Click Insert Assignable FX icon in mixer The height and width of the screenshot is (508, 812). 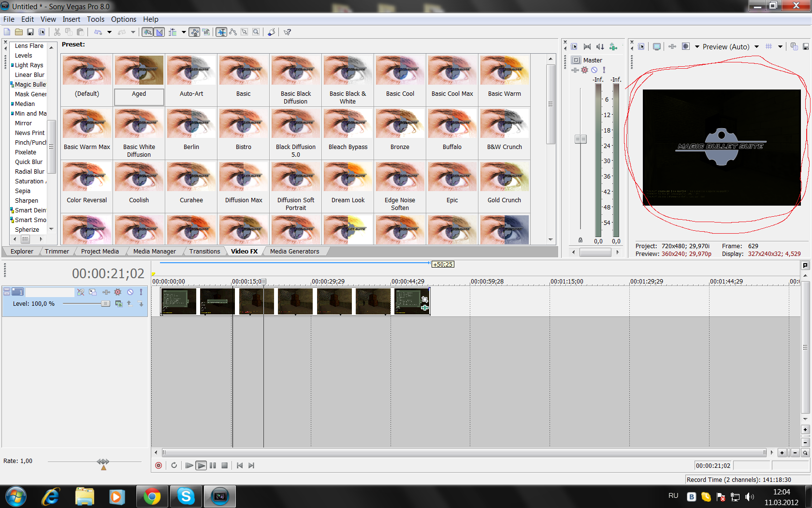[x=613, y=47]
